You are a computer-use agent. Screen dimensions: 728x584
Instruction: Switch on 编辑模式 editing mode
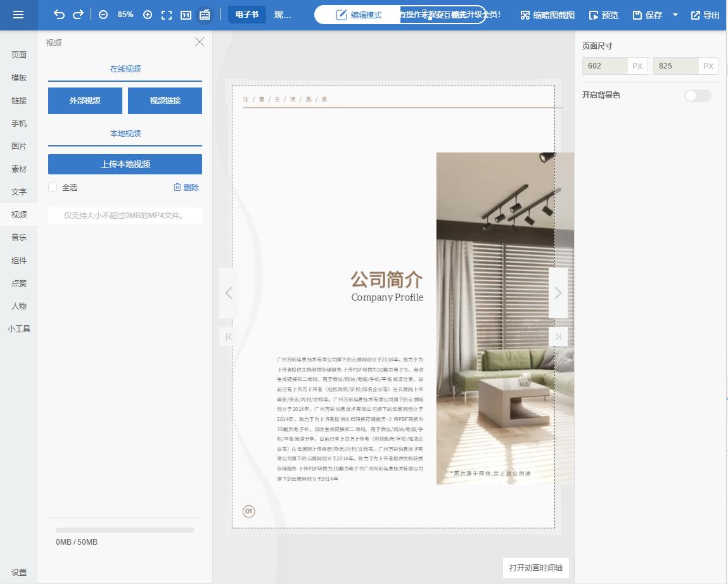356,14
